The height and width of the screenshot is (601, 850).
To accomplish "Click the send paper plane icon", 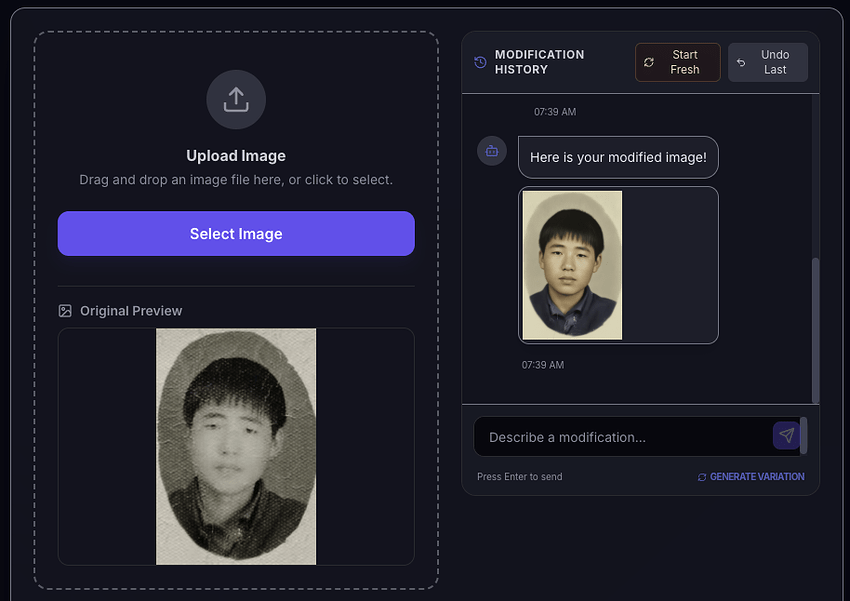I will pyautogui.click(x=787, y=435).
